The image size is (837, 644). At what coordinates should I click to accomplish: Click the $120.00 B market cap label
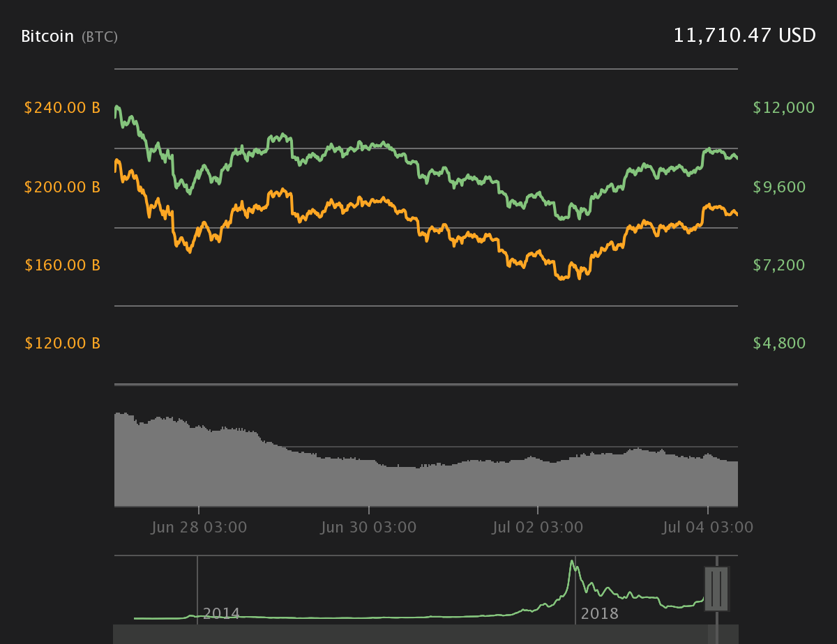62,343
